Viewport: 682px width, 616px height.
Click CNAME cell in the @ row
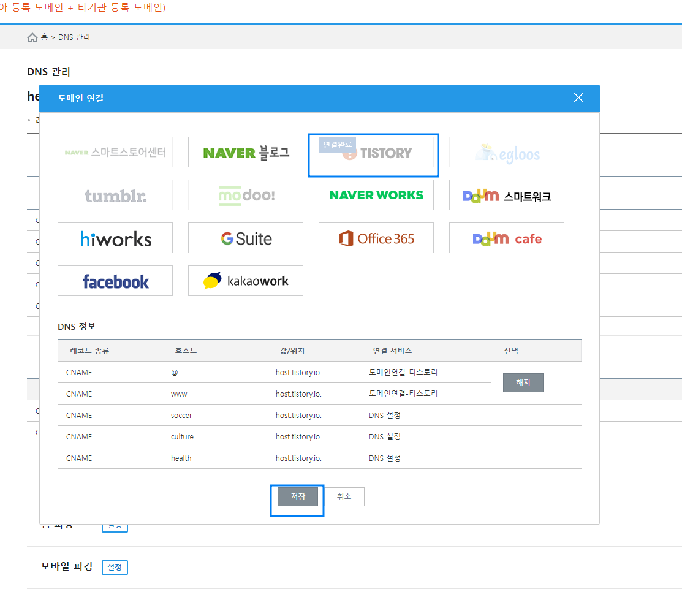coord(79,373)
